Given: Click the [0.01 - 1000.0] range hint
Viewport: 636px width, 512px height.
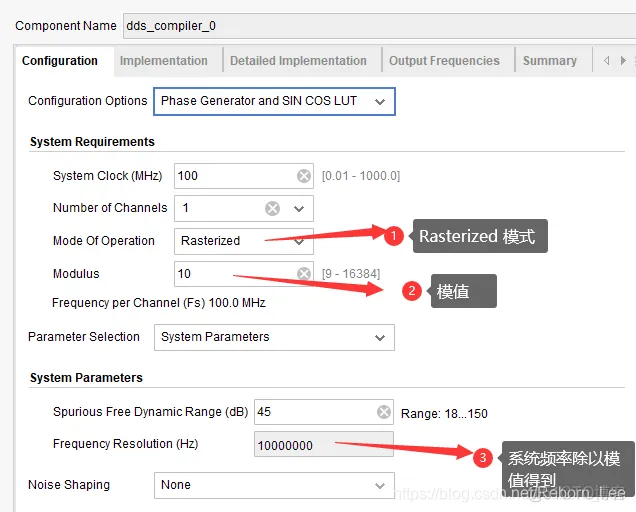Looking at the screenshot, I should [x=361, y=176].
